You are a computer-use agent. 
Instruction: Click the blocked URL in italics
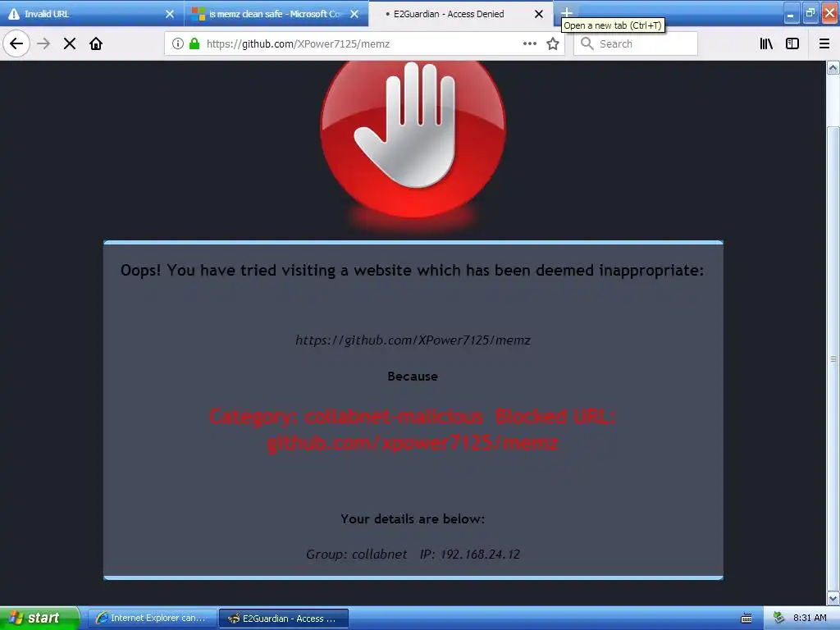click(x=413, y=340)
